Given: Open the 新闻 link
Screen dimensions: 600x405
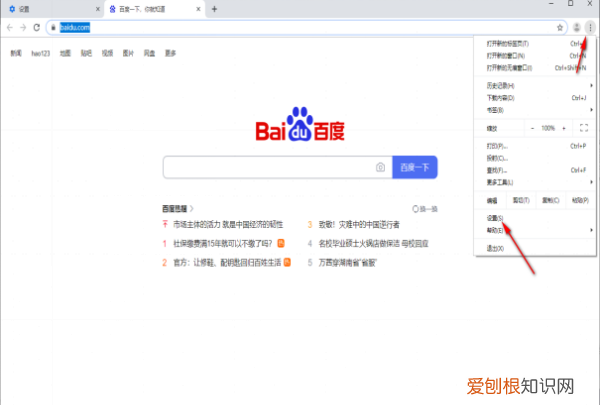Looking at the screenshot, I should 16,53.
